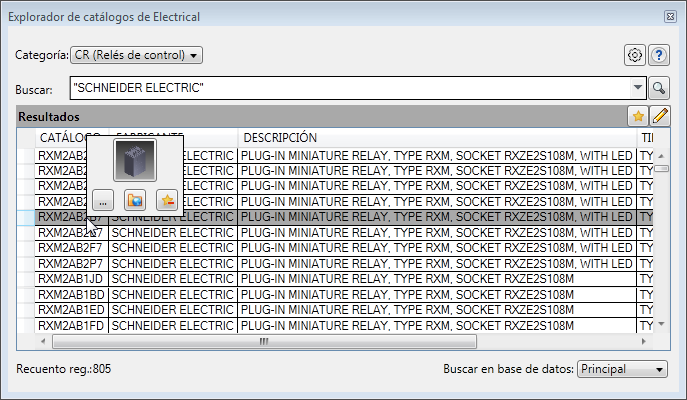The width and height of the screenshot is (687, 400).
Task: Select catalog cell RXM2AB2P7
Action: (x=71, y=264)
